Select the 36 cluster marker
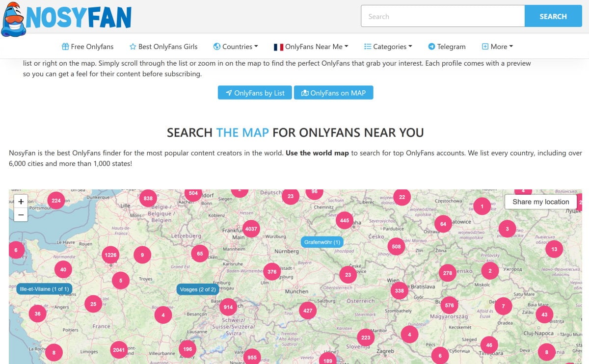This screenshot has width=589, height=364. pyautogui.click(x=37, y=313)
